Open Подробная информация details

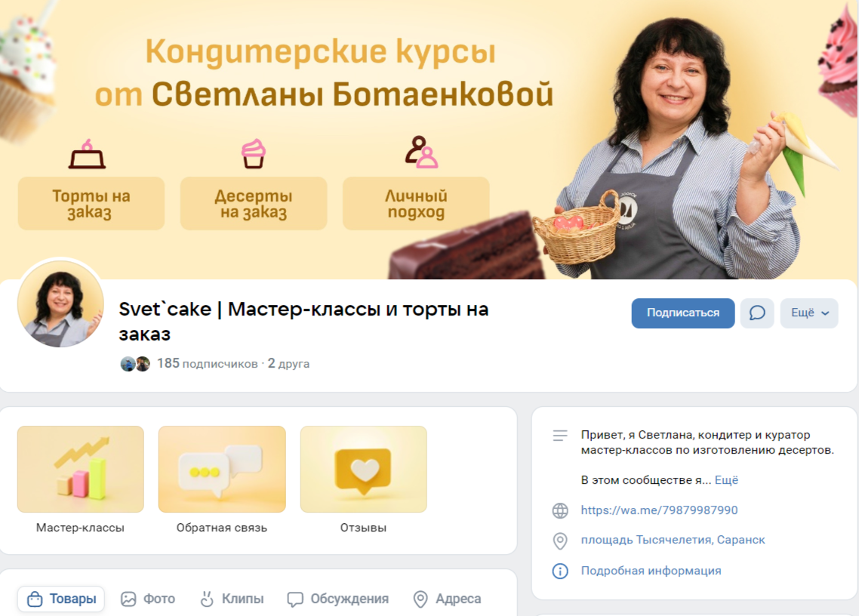[x=651, y=571]
